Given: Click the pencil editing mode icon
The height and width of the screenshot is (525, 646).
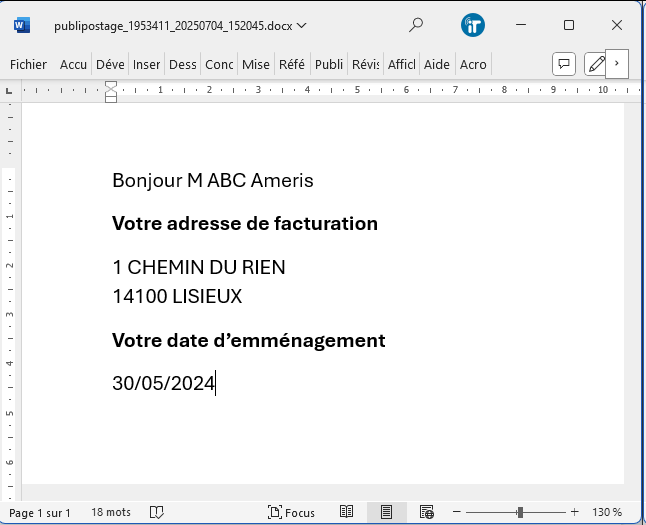Looking at the screenshot, I should [x=596, y=64].
